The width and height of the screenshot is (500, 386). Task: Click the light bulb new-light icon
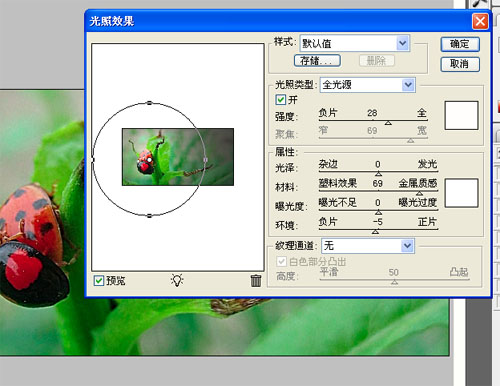[177, 280]
